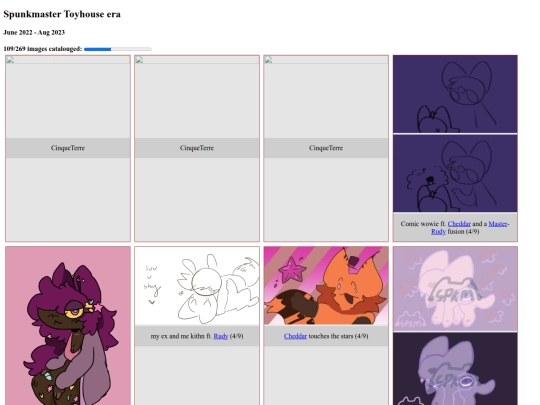Click the second card's CinqueTerre caption
The image size is (540, 405).
pos(197,148)
